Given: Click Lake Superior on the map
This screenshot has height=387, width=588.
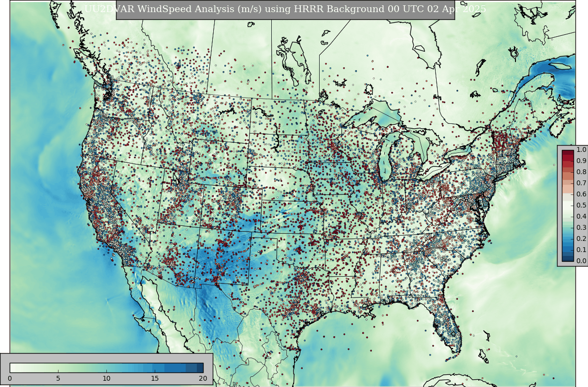Looking at the screenshot, I should [375, 115].
